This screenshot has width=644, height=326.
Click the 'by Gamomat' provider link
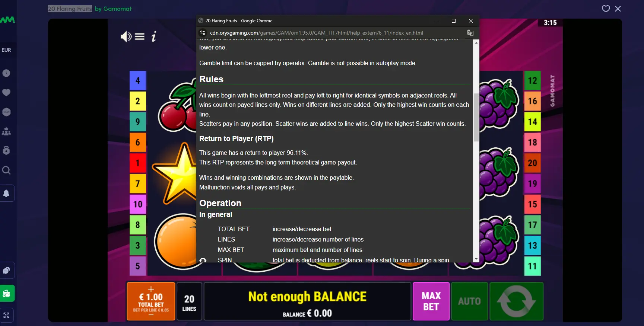(x=113, y=9)
